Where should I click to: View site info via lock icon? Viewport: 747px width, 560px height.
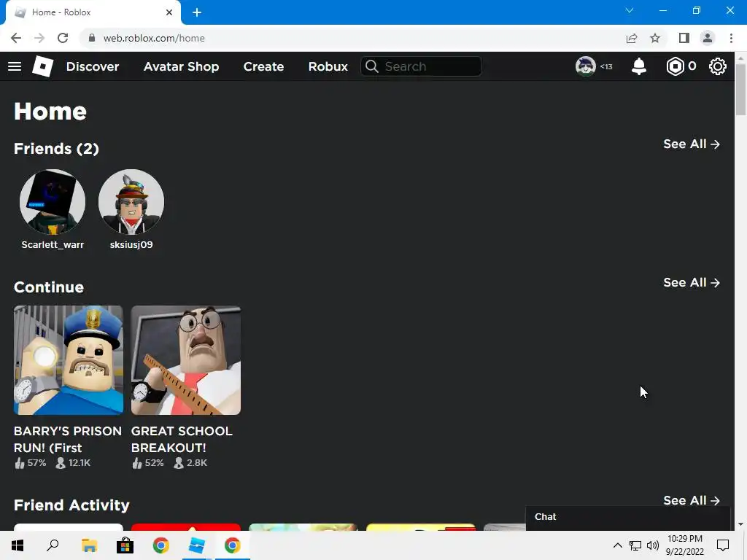pyautogui.click(x=92, y=38)
